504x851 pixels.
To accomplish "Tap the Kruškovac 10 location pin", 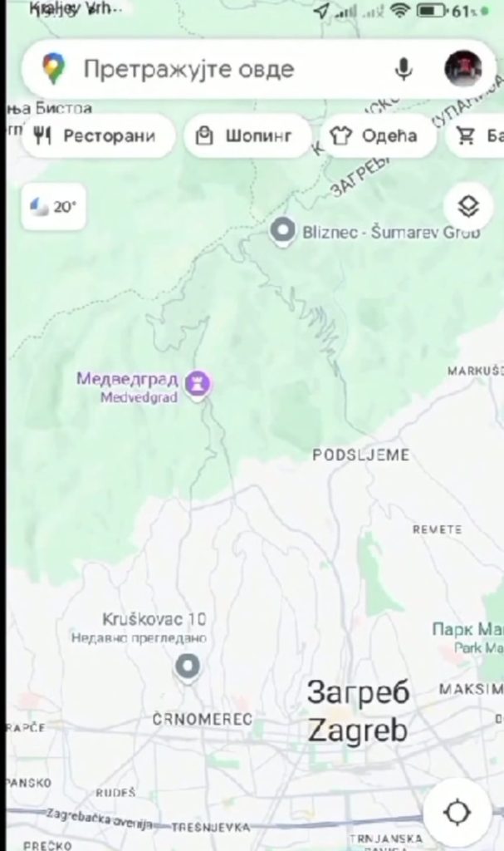I will [188, 667].
